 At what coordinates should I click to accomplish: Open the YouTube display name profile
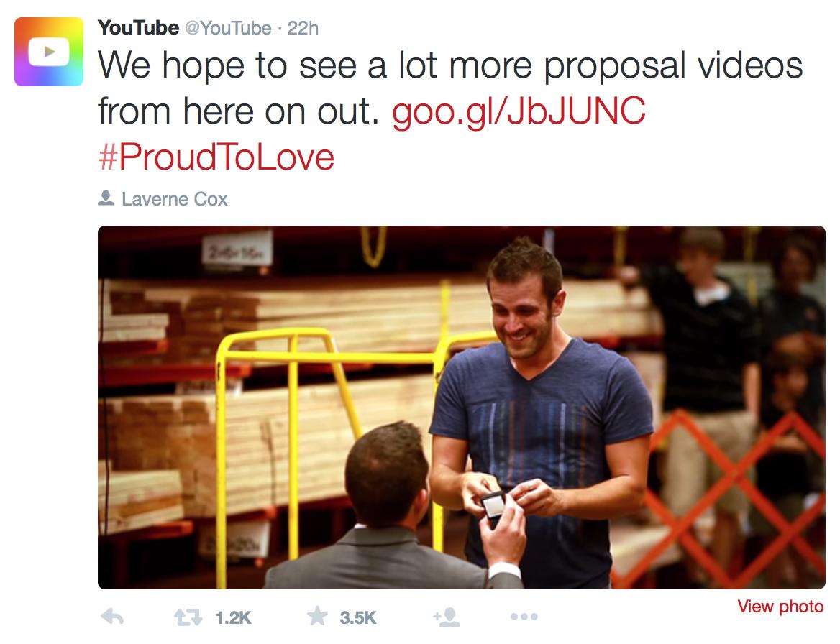coord(138,28)
